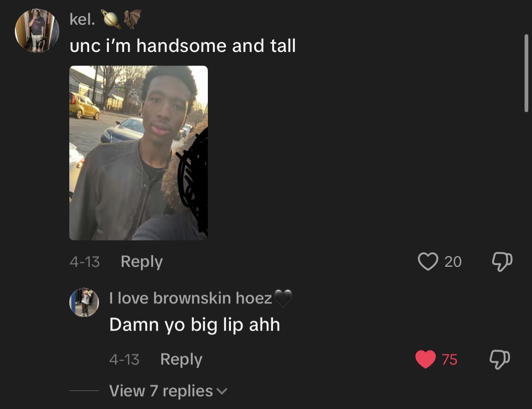Image resolution: width=532 pixels, height=409 pixels.
Task: Like kel.'s comment with the heart icon
Action: (428, 261)
